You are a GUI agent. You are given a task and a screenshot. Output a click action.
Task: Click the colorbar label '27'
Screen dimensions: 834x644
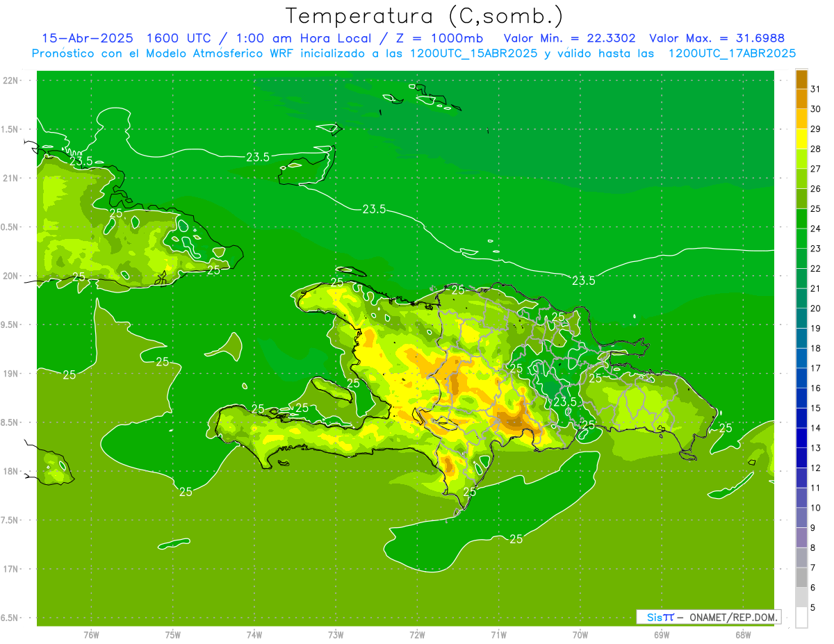[x=816, y=169]
